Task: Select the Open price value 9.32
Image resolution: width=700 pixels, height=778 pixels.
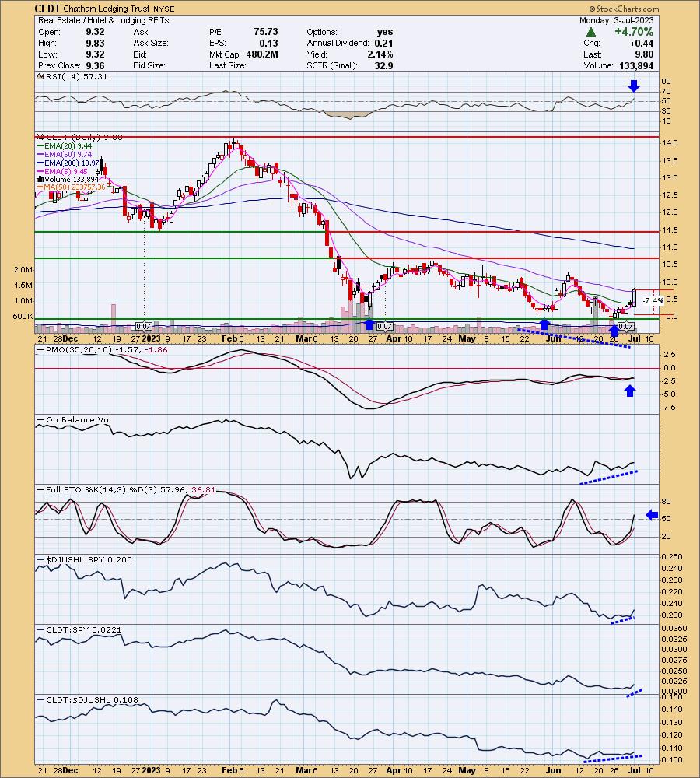Action: pos(95,32)
